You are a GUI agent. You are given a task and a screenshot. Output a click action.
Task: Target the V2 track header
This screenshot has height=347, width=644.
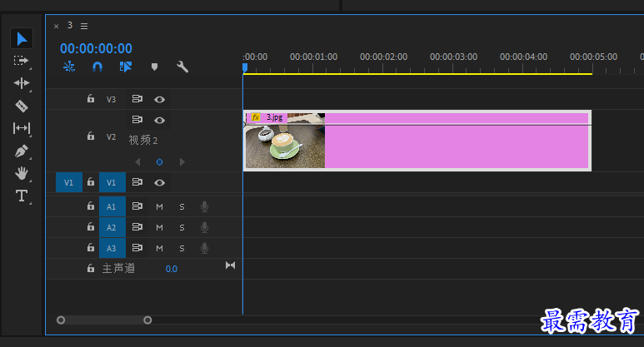[111, 136]
